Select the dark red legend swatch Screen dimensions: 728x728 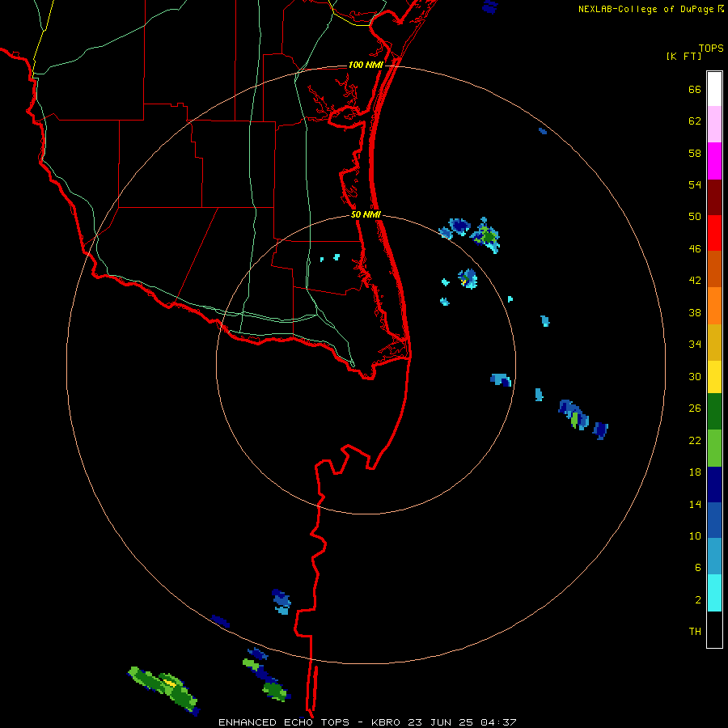(x=714, y=197)
